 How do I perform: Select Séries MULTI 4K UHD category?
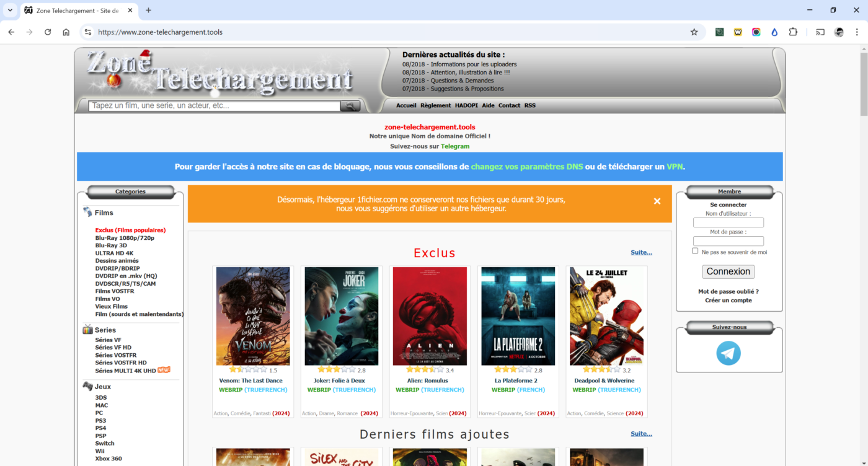[125, 371]
